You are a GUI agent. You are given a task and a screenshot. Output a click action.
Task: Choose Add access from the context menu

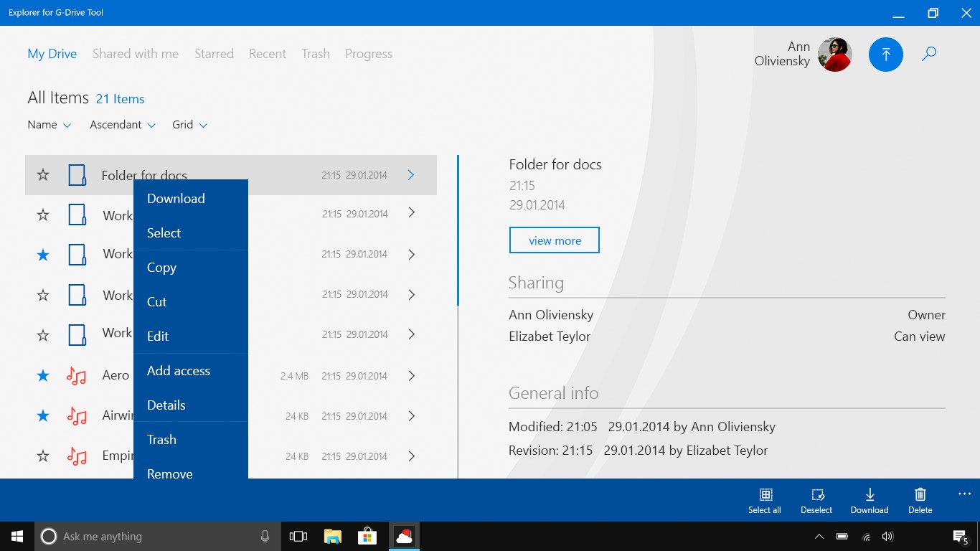(191, 371)
